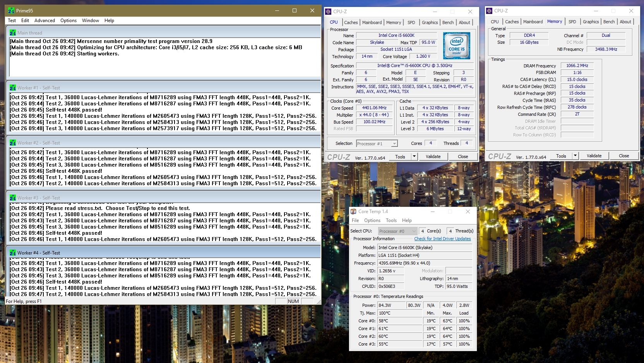The width and height of the screenshot is (644, 363).
Task: Click the Core #0 temperature 58°C in Core Temp
Action: click(x=400, y=321)
